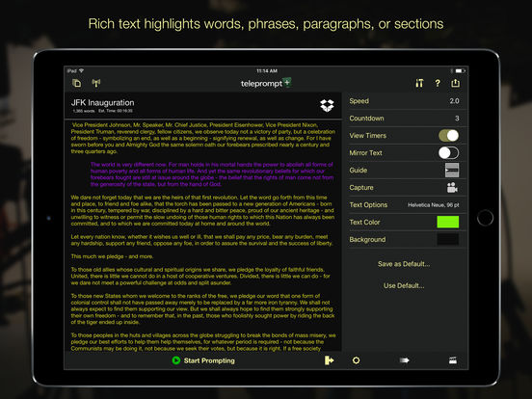This screenshot has width=532, height=399.
Task: Tap the Guide position icon
Action: pos(452,170)
